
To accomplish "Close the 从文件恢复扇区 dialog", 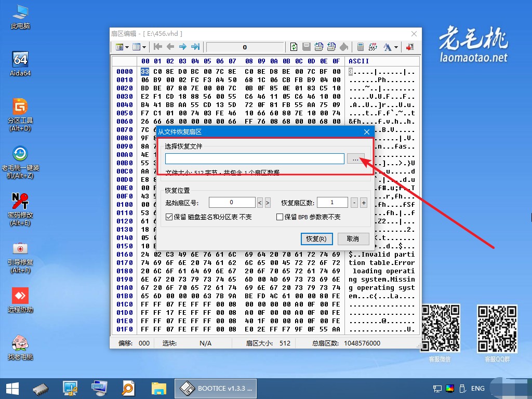I will click(366, 131).
